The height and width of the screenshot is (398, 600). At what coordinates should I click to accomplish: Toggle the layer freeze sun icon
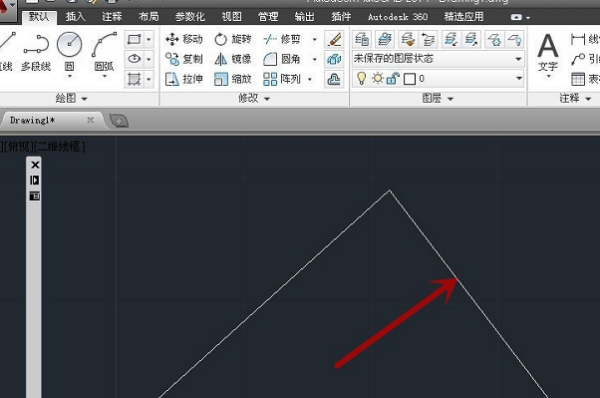[x=378, y=78]
